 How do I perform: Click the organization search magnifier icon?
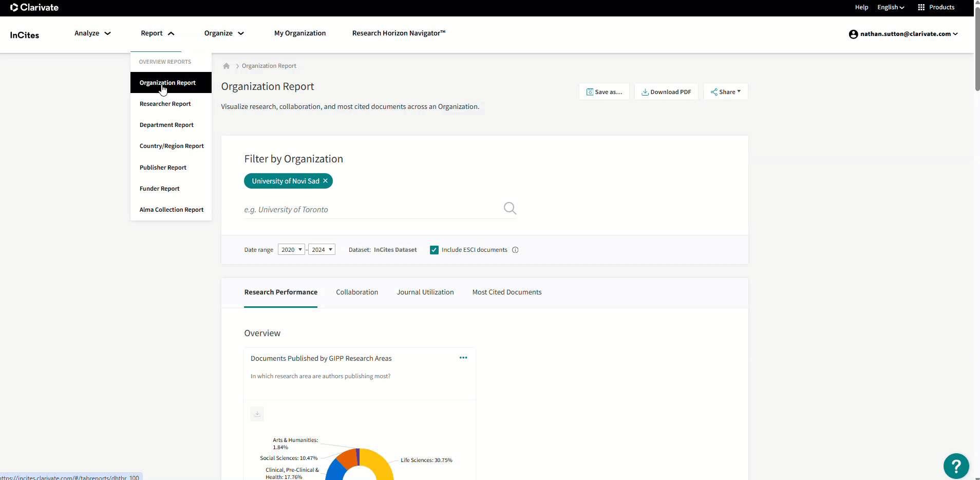click(510, 208)
